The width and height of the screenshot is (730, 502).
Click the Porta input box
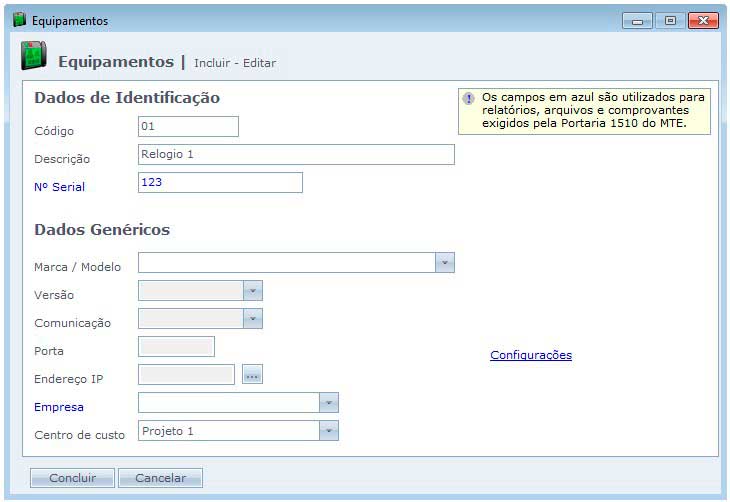pos(176,347)
